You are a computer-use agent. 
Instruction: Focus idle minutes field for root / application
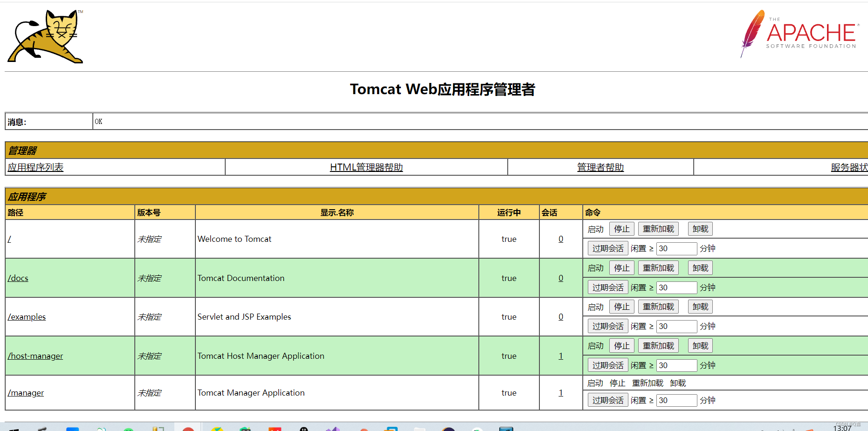tap(676, 248)
